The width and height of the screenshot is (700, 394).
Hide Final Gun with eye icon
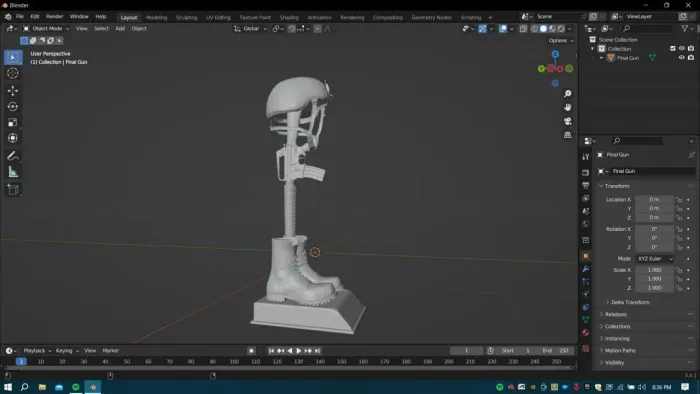click(681, 58)
